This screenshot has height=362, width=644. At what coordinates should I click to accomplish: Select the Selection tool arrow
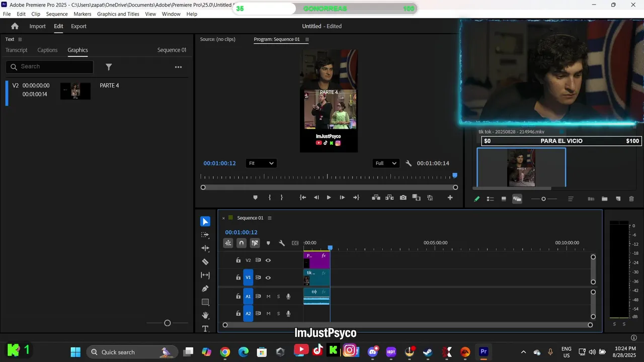205,222
